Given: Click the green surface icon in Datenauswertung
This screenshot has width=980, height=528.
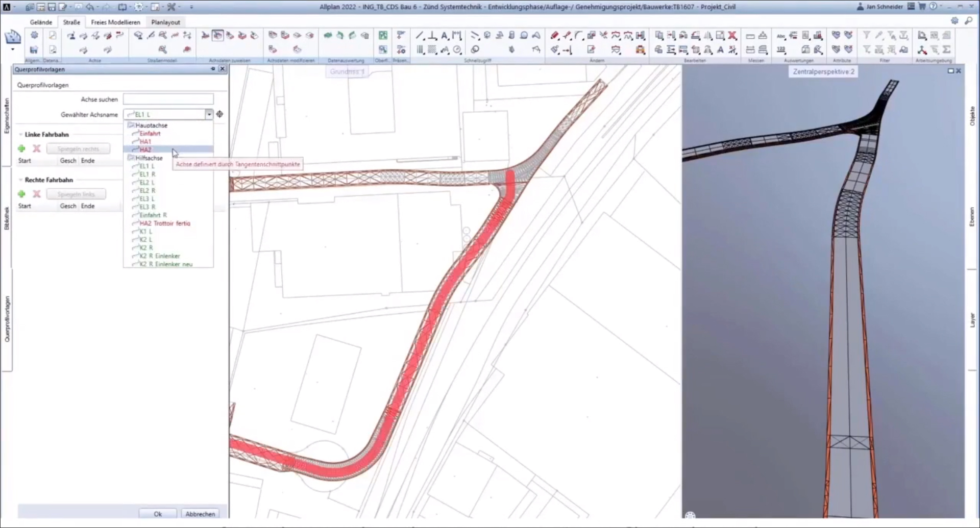Looking at the screenshot, I should (x=328, y=35).
